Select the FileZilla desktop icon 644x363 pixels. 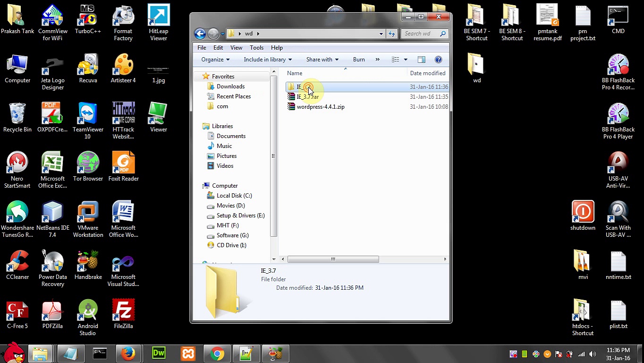[123, 314]
